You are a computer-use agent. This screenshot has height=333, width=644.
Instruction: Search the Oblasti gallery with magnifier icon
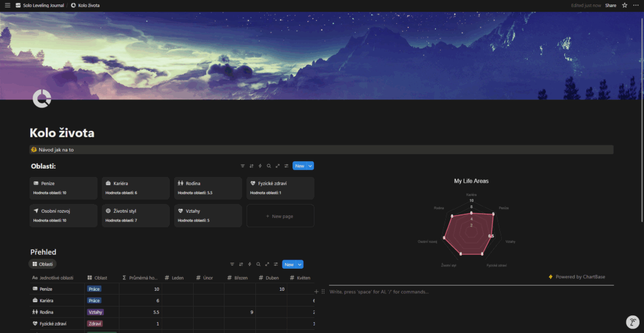point(269,166)
